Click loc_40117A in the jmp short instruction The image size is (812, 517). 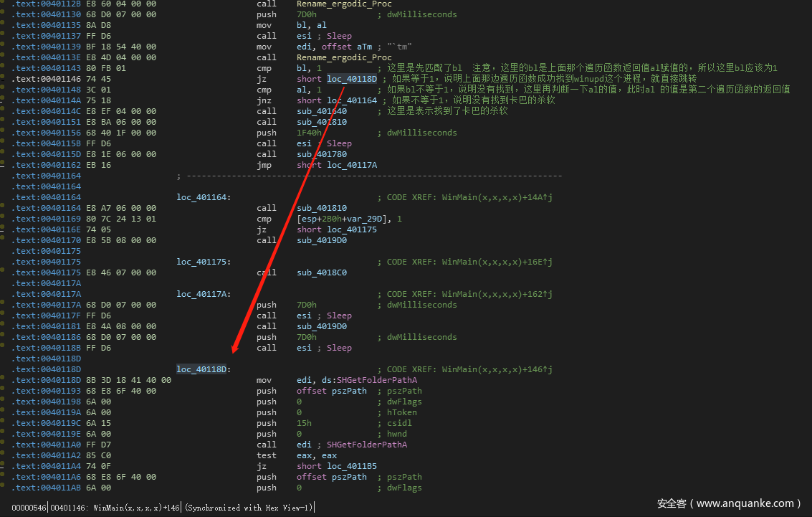pos(352,165)
